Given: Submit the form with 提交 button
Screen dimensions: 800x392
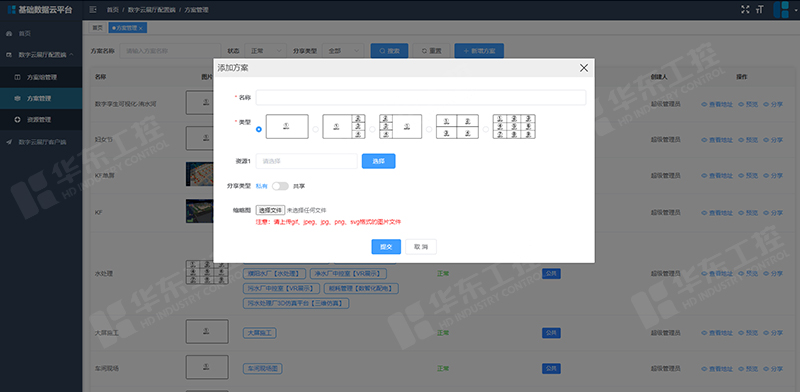Looking at the screenshot, I should (386, 247).
